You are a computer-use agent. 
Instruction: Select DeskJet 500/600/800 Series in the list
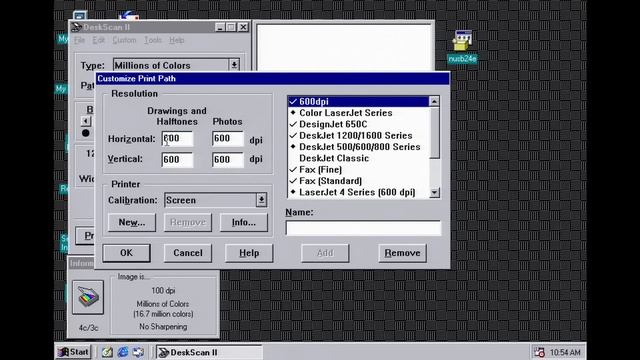point(358,147)
